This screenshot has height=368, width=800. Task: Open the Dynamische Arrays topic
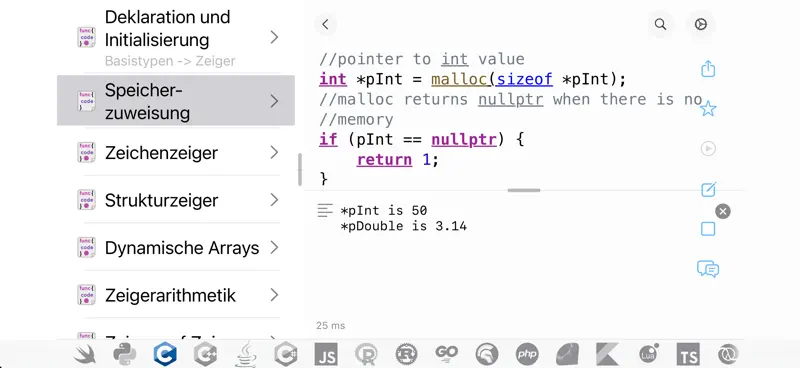click(x=176, y=248)
